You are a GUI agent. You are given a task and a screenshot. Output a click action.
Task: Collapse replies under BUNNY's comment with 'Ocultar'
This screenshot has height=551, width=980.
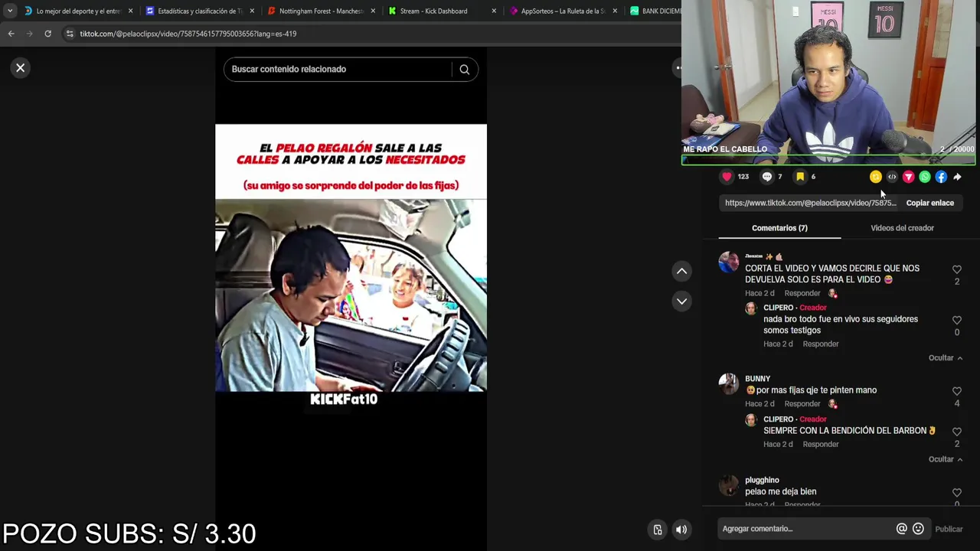(946, 459)
